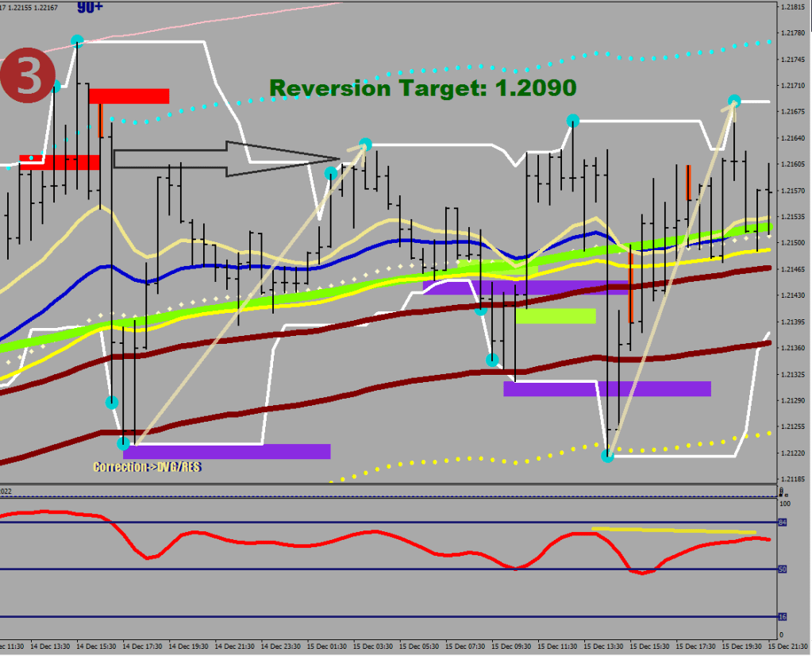Select the cyan dot at the lowest right trough
The image size is (812, 656).
click(x=607, y=456)
